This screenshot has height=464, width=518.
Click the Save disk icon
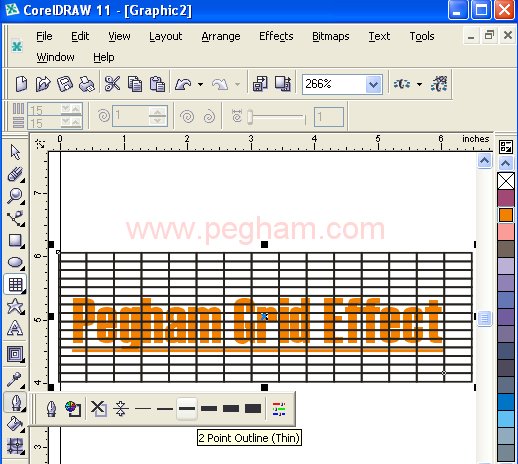point(65,84)
